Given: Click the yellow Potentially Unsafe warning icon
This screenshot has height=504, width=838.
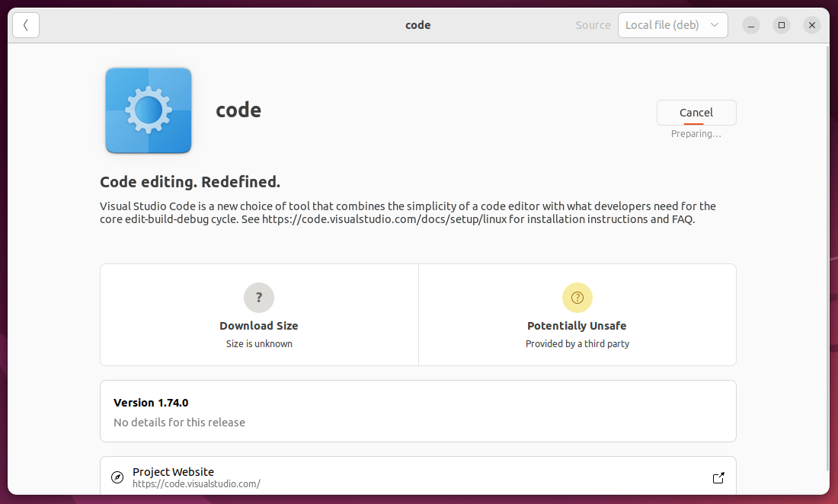Looking at the screenshot, I should (577, 298).
